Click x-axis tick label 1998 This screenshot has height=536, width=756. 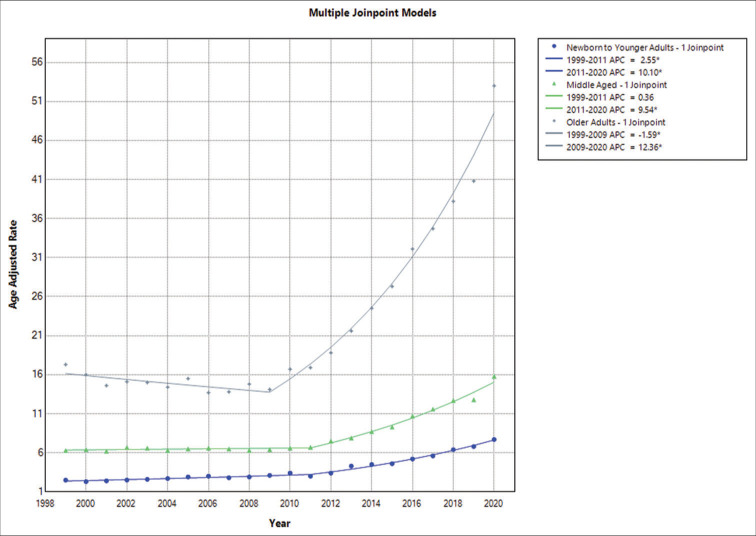coord(45,504)
